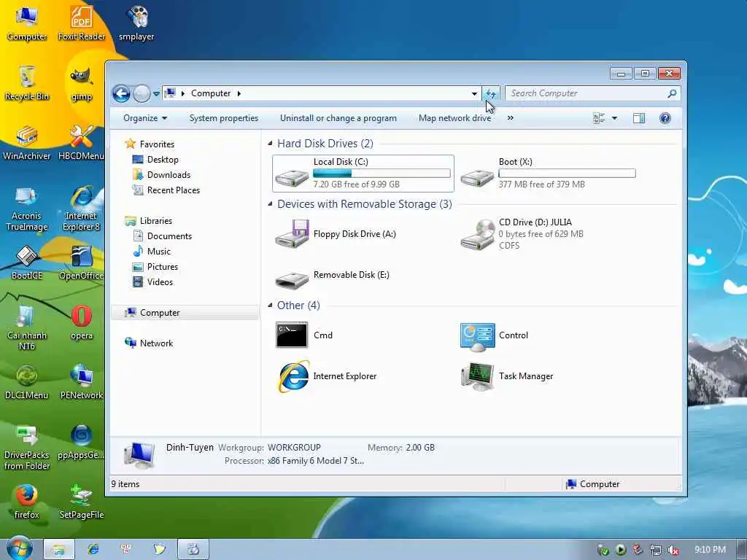The width and height of the screenshot is (747, 560).
Task: Select the Boot (X:) drive icon
Action: click(477, 177)
